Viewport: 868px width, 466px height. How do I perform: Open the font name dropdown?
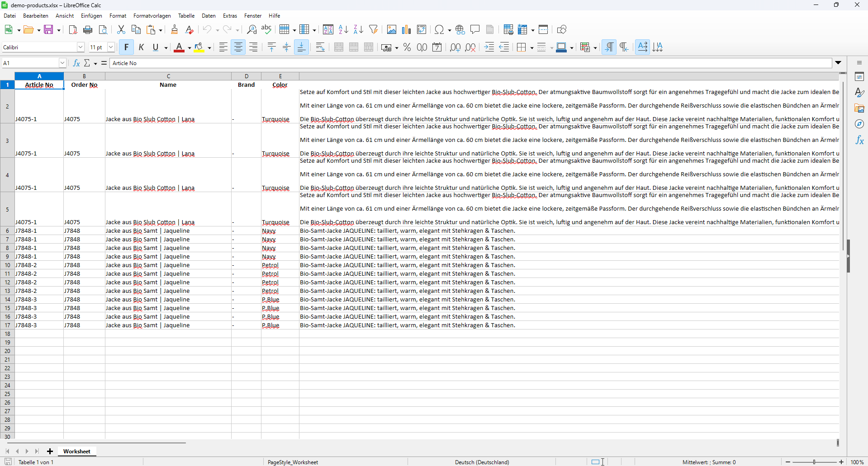tap(81, 47)
